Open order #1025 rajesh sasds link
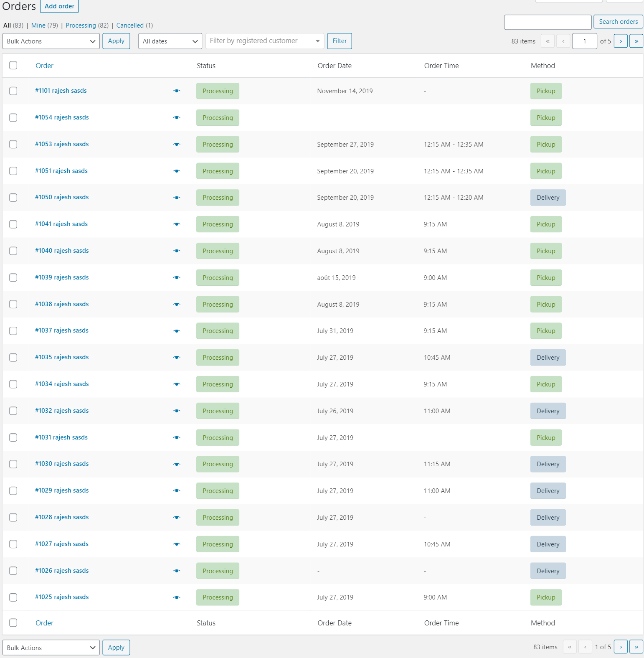 click(62, 597)
